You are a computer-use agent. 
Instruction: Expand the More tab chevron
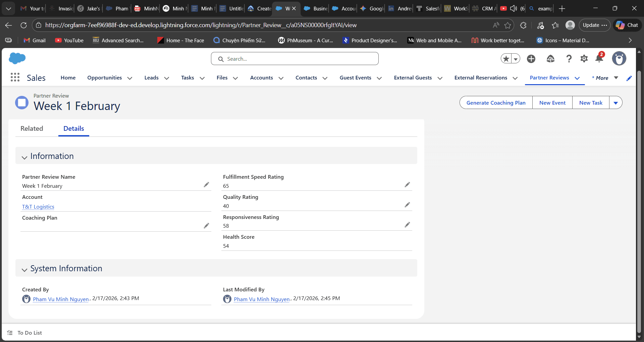616,78
